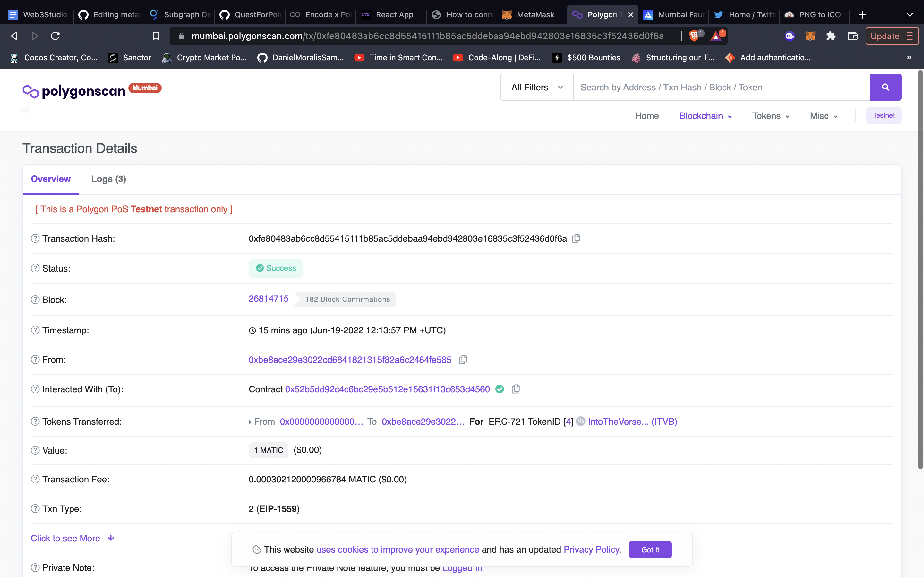Click the purple search magnifier button
Viewport: 924px width, 577px height.
885,87
